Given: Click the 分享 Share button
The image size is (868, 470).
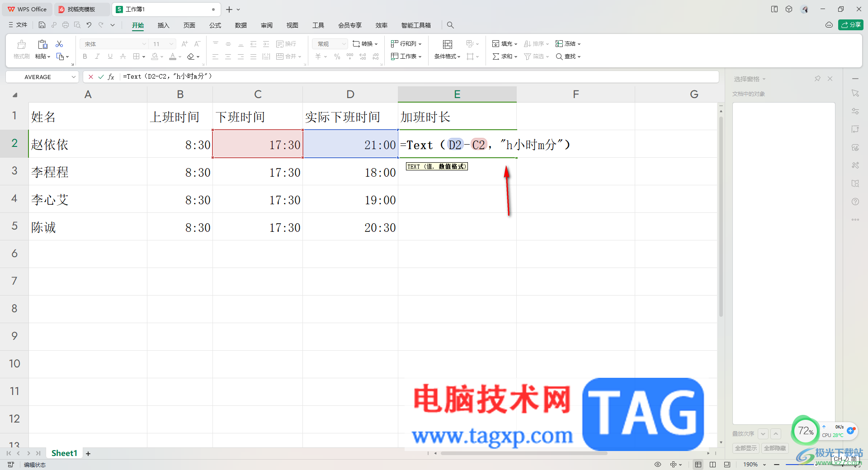Looking at the screenshot, I should [851, 25].
